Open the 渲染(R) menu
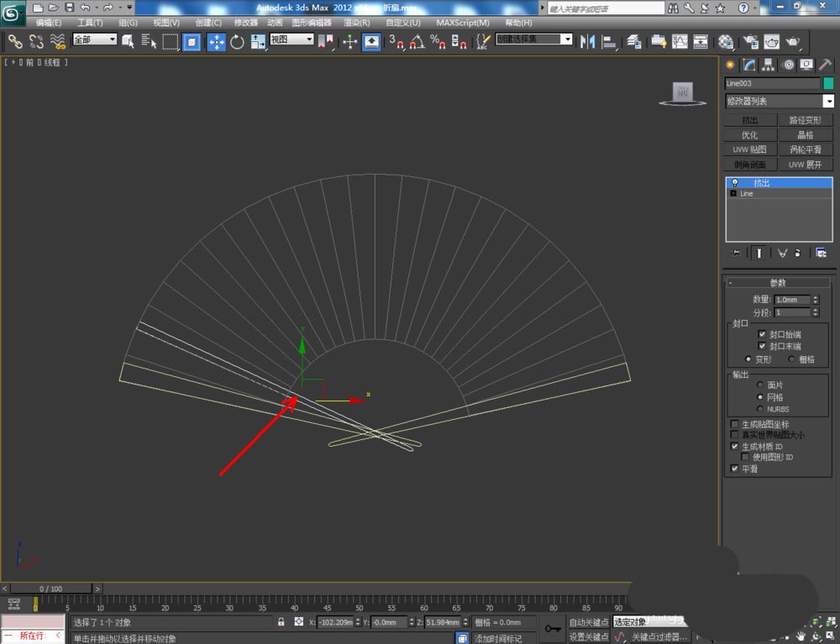This screenshot has height=644, width=840. (x=357, y=23)
